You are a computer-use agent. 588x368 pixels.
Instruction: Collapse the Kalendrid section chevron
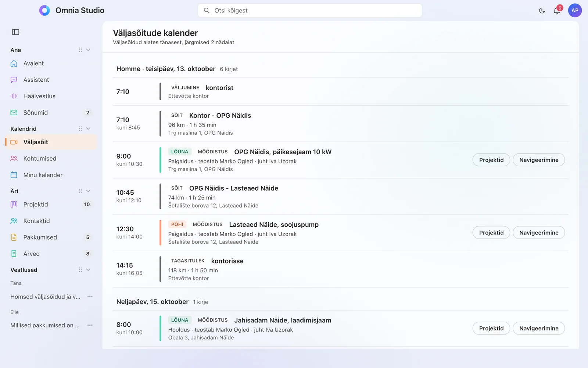tap(88, 128)
